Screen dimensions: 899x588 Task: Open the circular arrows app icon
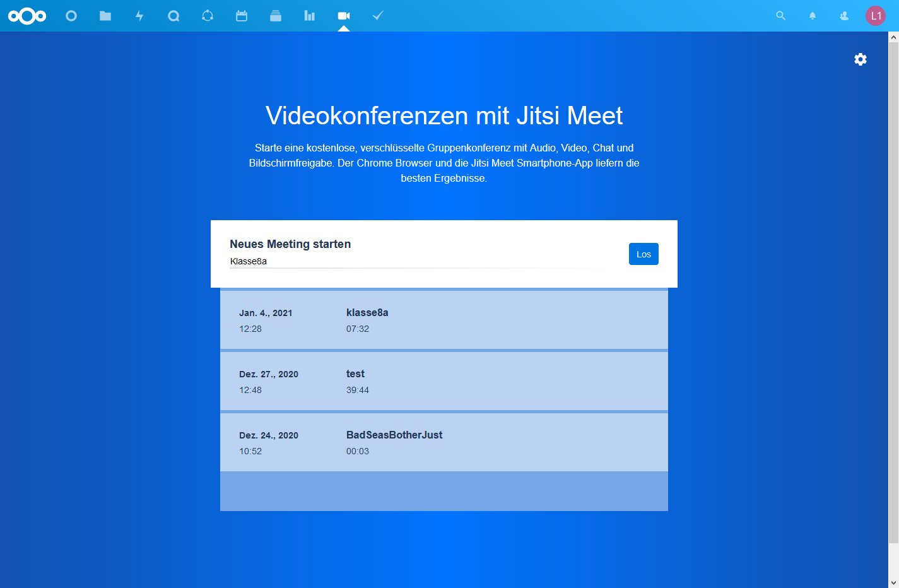(208, 16)
